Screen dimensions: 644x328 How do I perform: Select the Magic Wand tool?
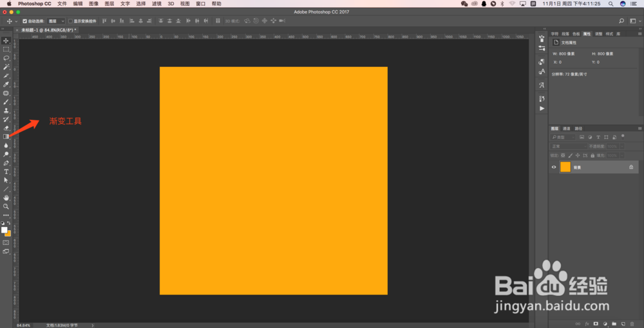point(6,66)
